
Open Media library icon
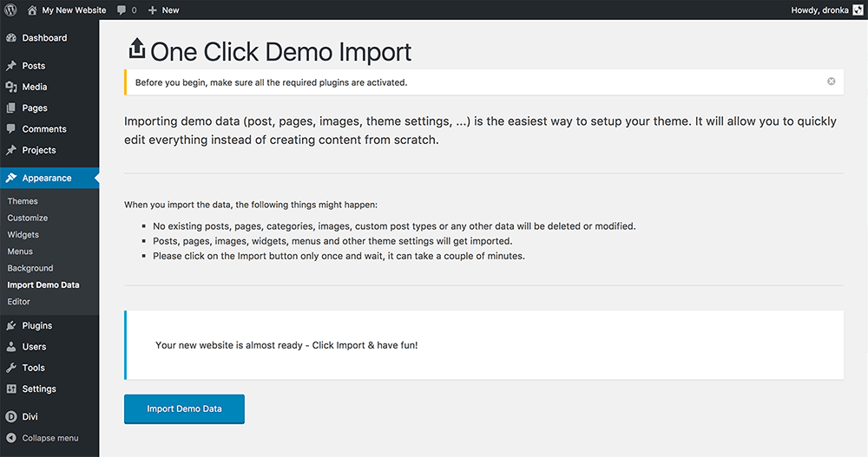(11, 87)
